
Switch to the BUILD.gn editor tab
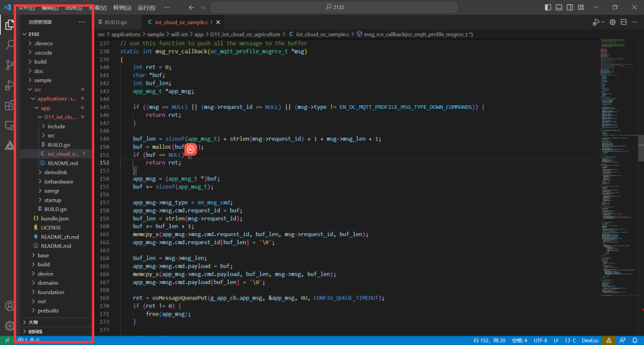click(x=115, y=22)
